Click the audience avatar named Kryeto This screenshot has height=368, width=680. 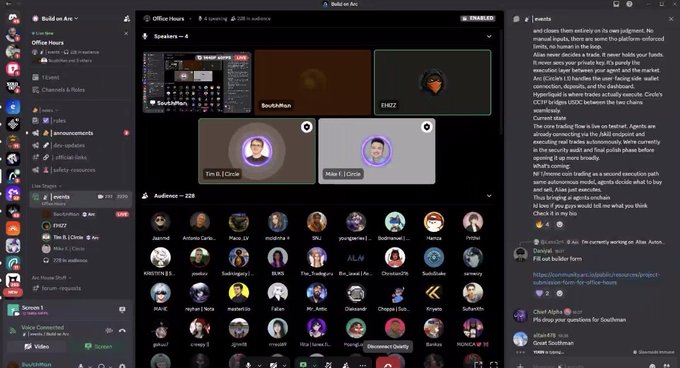[434, 293]
